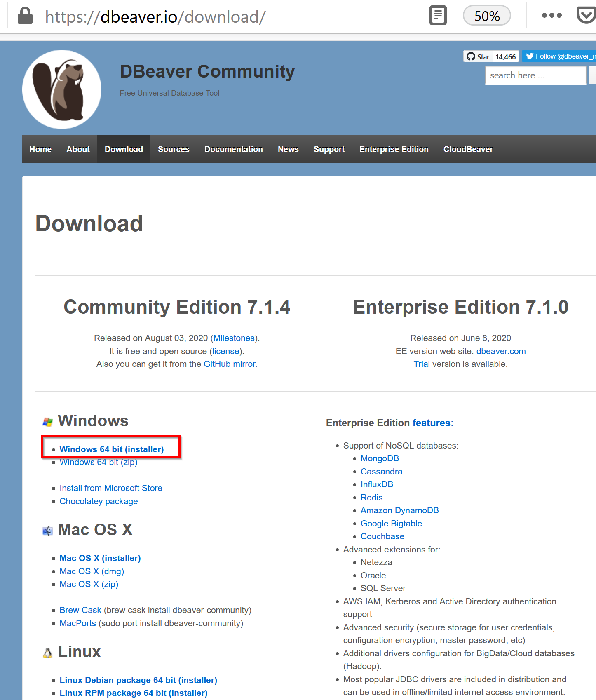Open the Documentation menu item
The height and width of the screenshot is (700, 596).
click(234, 149)
